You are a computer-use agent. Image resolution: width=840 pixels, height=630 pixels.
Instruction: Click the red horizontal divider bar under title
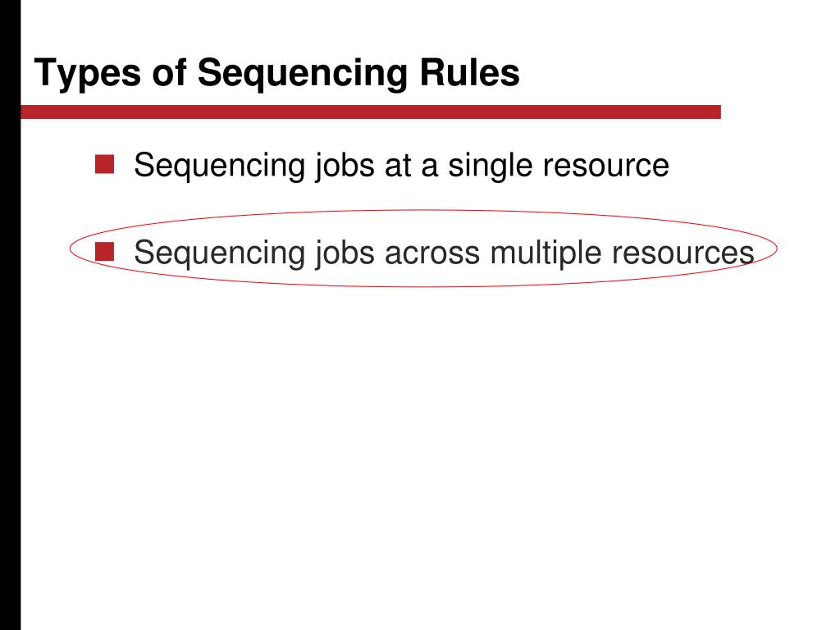coord(371,112)
